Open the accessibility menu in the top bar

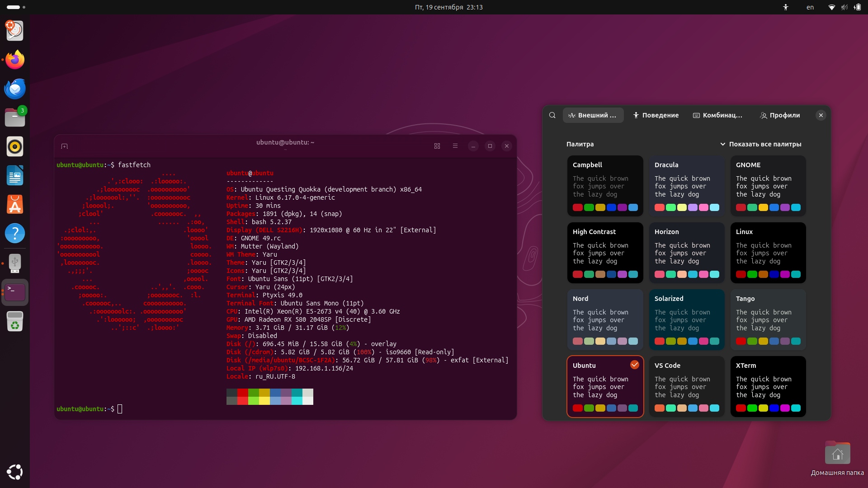pyautogui.click(x=786, y=7)
